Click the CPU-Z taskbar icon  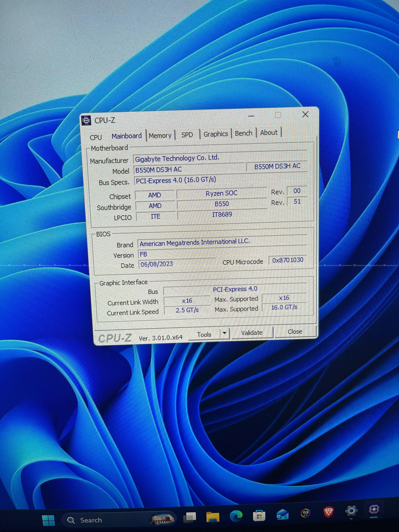[x=374, y=509]
